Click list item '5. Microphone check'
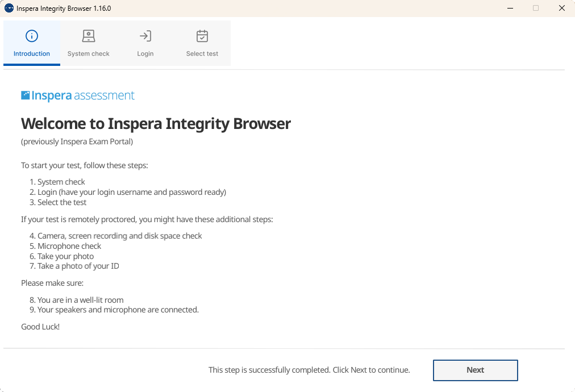Viewport: 575px width, 392px height. (65, 246)
